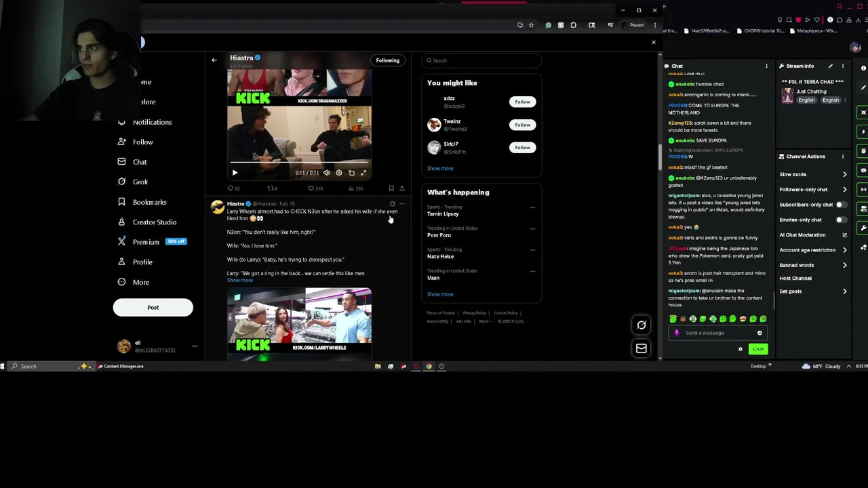
Task: Follow SirkJP account
Action: tap(522, 147)
